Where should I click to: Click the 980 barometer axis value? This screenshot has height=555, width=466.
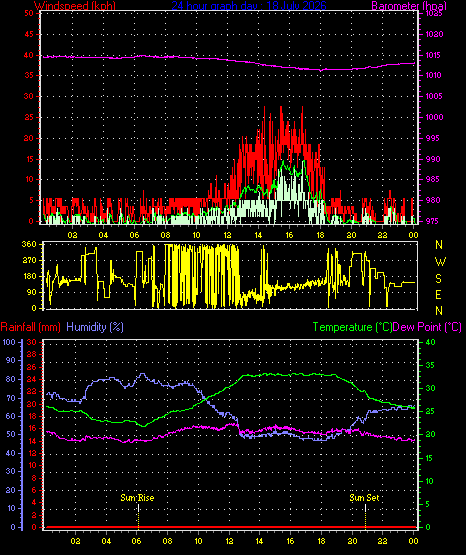pos(432,200)
